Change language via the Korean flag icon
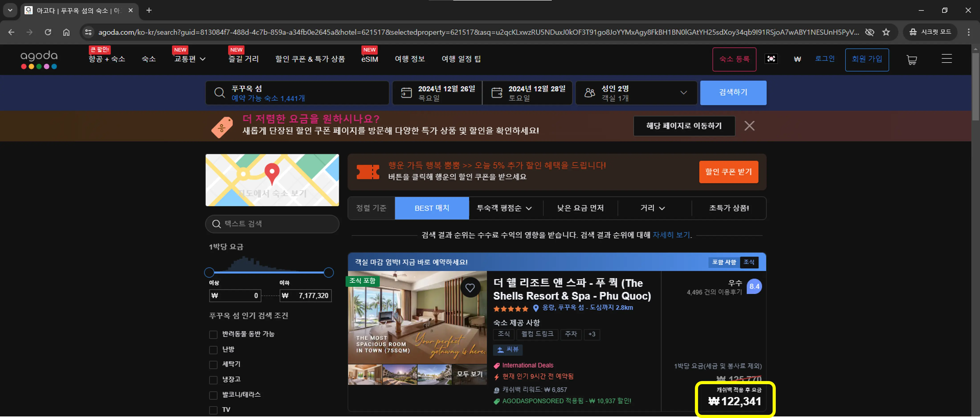Screen dimensions: 980x418 point(771,59)
